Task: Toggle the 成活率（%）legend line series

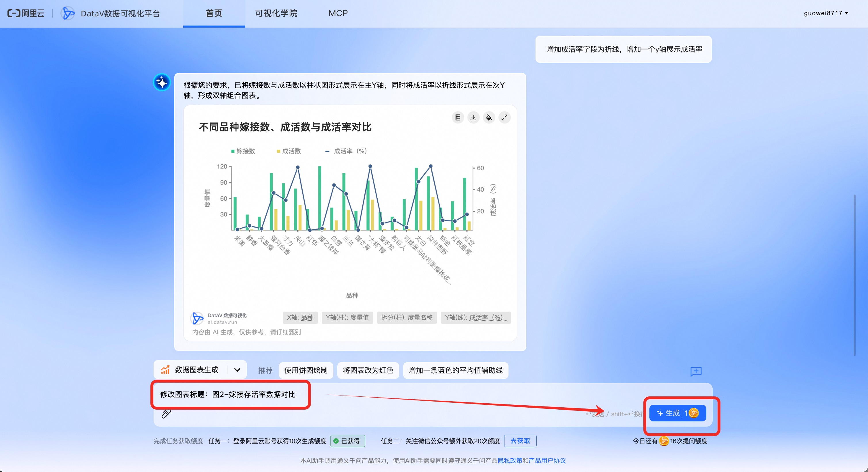Action: (x=346, y=151)
